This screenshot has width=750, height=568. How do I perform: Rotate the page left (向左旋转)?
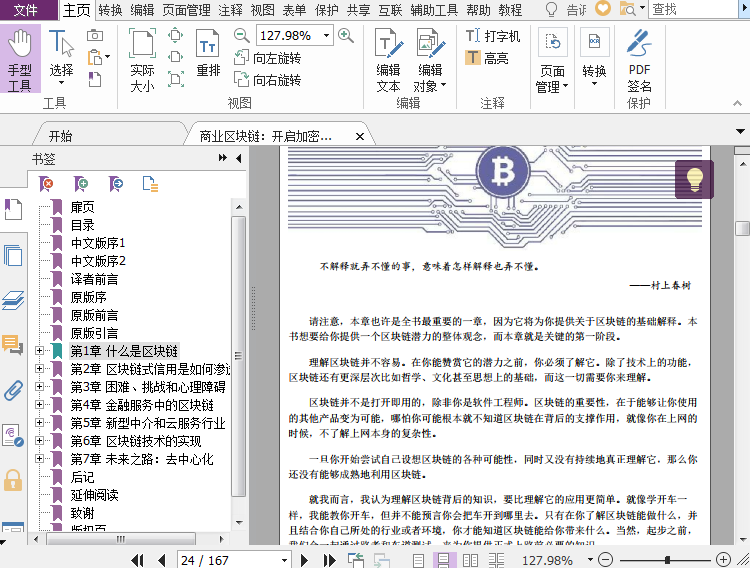coord(267,58)
